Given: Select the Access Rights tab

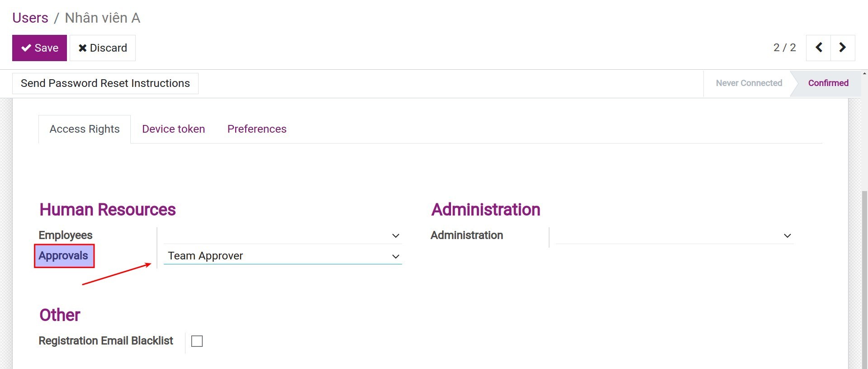Looking at the screenshot, I should click(84, 129).
